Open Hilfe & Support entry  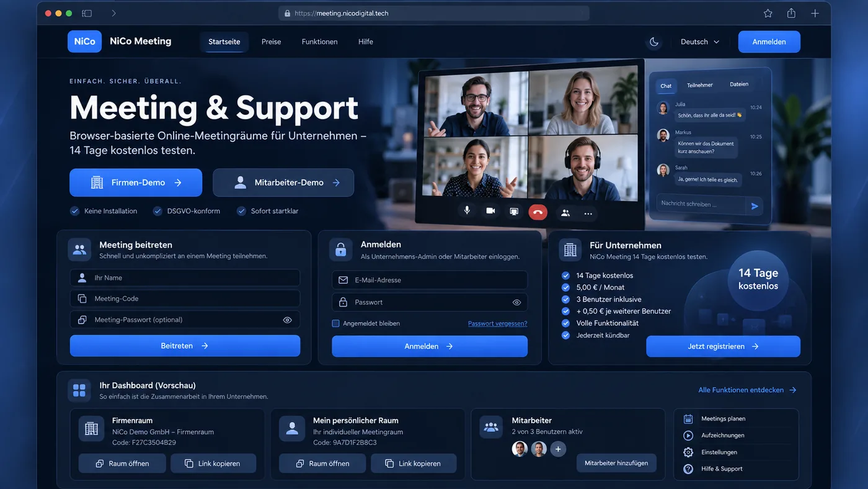737,469
